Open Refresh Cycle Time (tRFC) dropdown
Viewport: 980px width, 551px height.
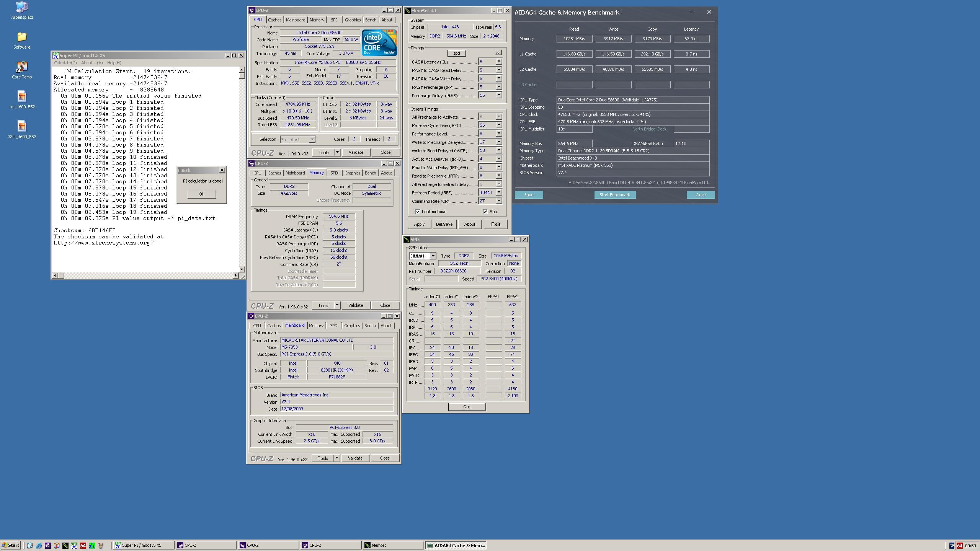tap(499, 125)
